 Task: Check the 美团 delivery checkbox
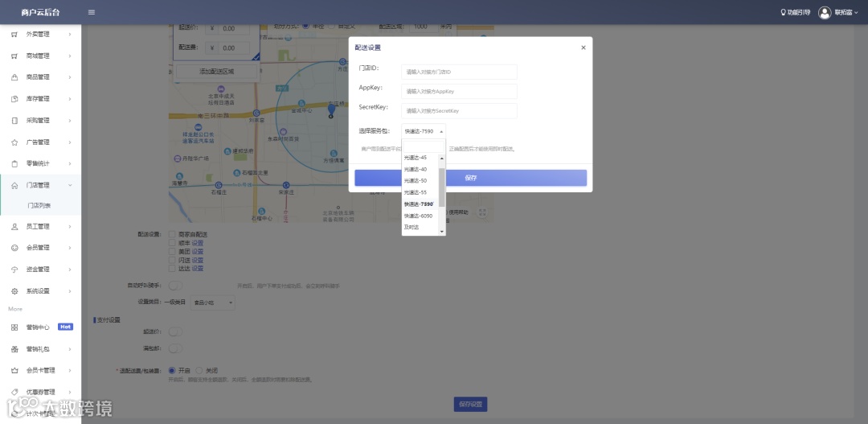(x=172, y=251)
